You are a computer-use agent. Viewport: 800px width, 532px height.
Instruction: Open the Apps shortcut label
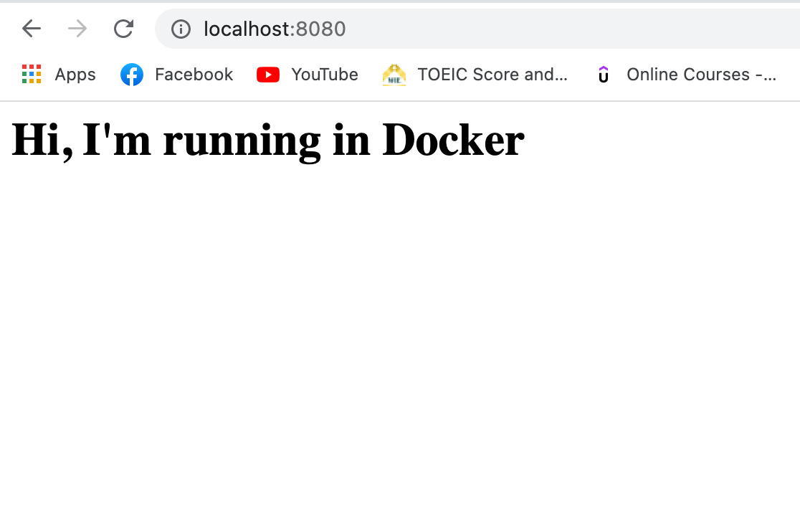[75, 75]
